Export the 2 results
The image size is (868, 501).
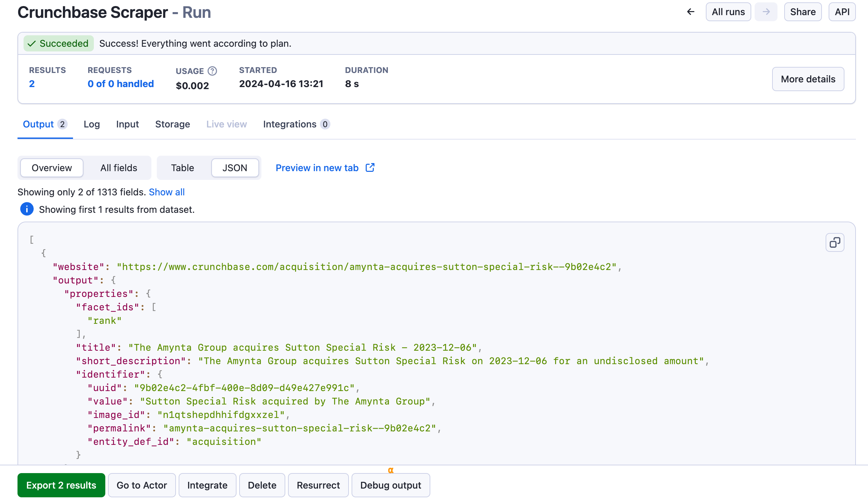[x=61, y=485]
